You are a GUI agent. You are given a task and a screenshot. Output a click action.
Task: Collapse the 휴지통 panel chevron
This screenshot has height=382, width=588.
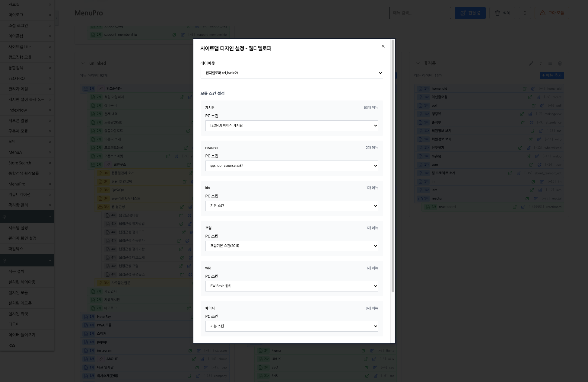pos(418,63)
